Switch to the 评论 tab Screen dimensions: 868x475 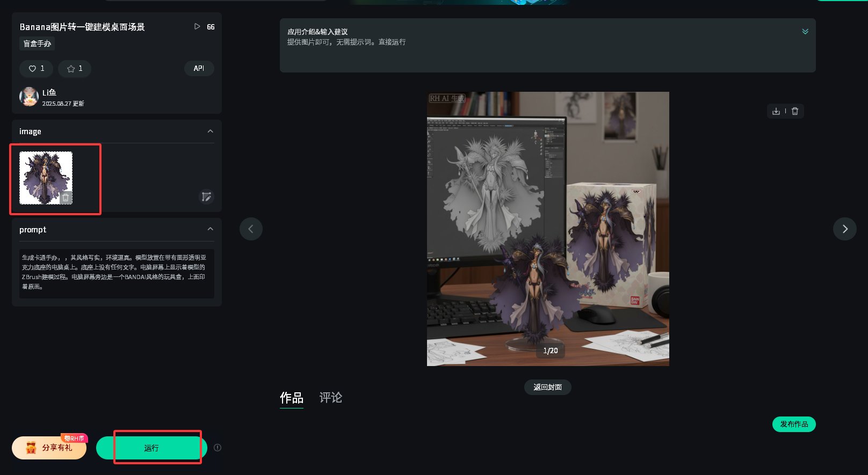tap(331, 398)
